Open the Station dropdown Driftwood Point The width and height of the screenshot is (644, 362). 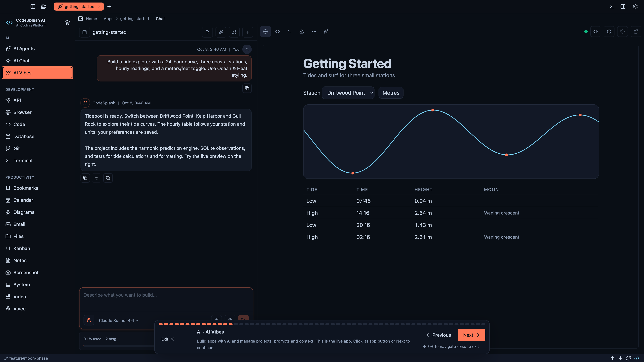pyautogui.click(x=348, y=93)
